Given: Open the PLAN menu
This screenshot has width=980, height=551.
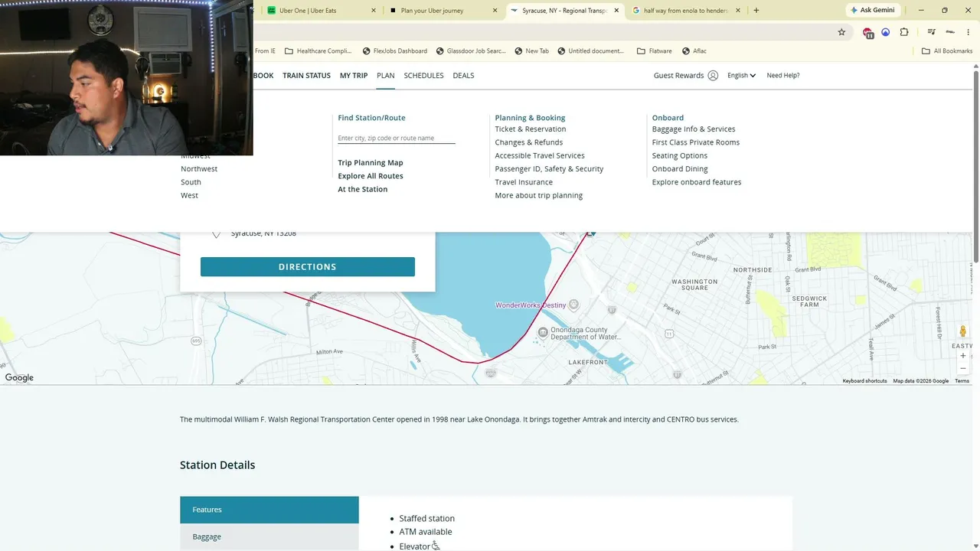Looking at the screenshot, I should point(386,76).
